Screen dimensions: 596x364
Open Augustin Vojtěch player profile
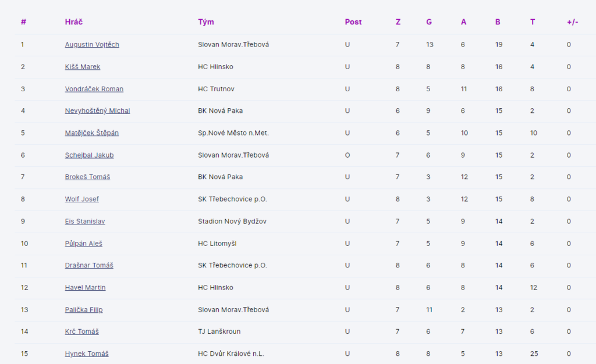(x=92, y=45)
